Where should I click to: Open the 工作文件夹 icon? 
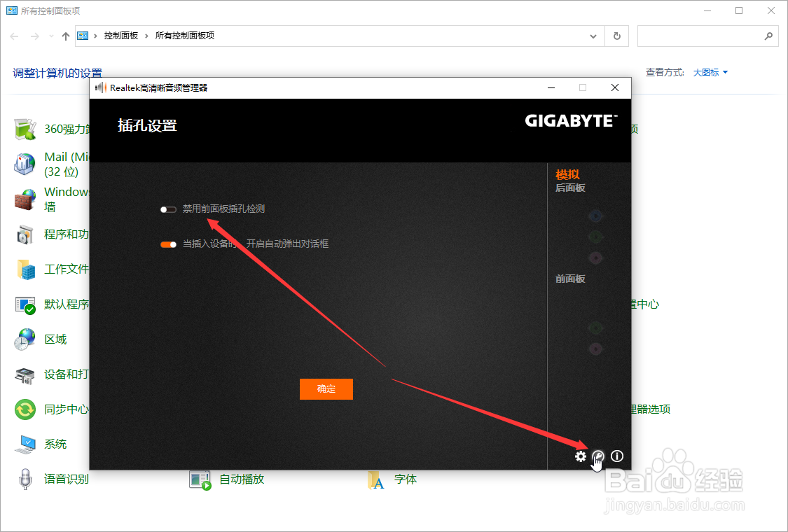coord(25,269)
